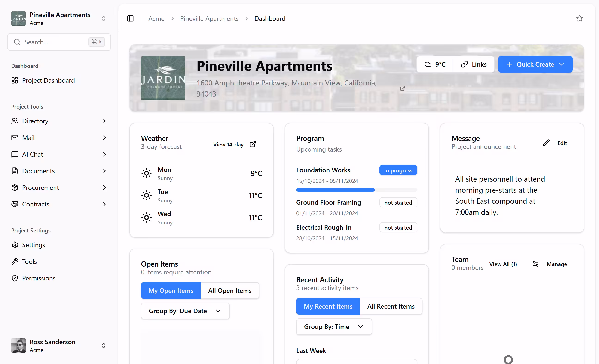Image resolution: width=599 pixels, height=364 pixels.
Task: Open Group By: Time dropdown
Action: tap(334, 327)
